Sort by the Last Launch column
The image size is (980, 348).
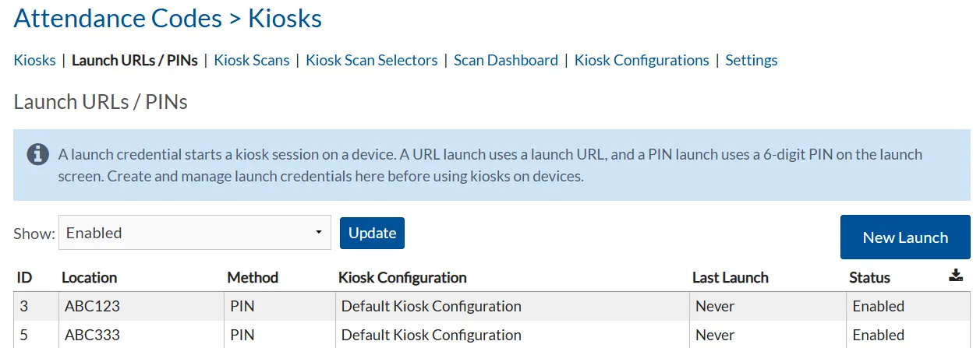pyautogui.click(x=731, y=277)
